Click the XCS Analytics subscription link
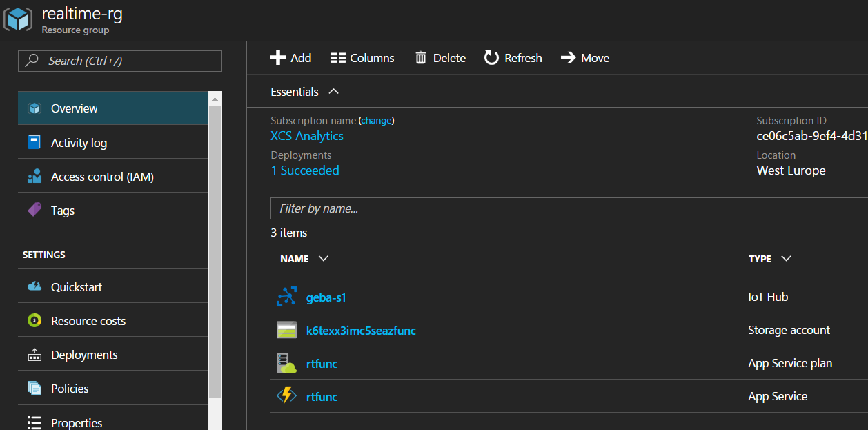 click(307, 136)
